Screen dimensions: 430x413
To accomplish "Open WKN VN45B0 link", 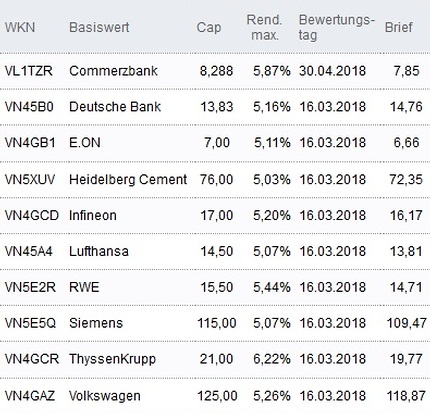I will pos(29,107).
